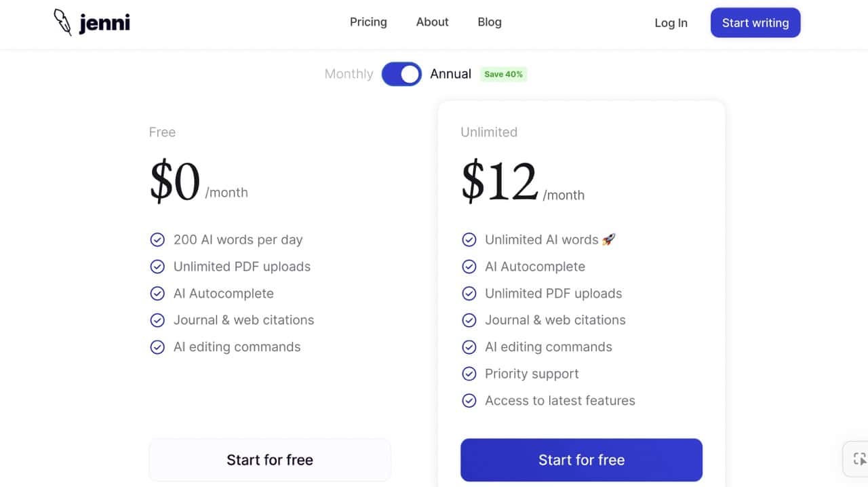Click the checkmark beside "Unlimited AI words"
868x487 pixels.
pos(469,239)
